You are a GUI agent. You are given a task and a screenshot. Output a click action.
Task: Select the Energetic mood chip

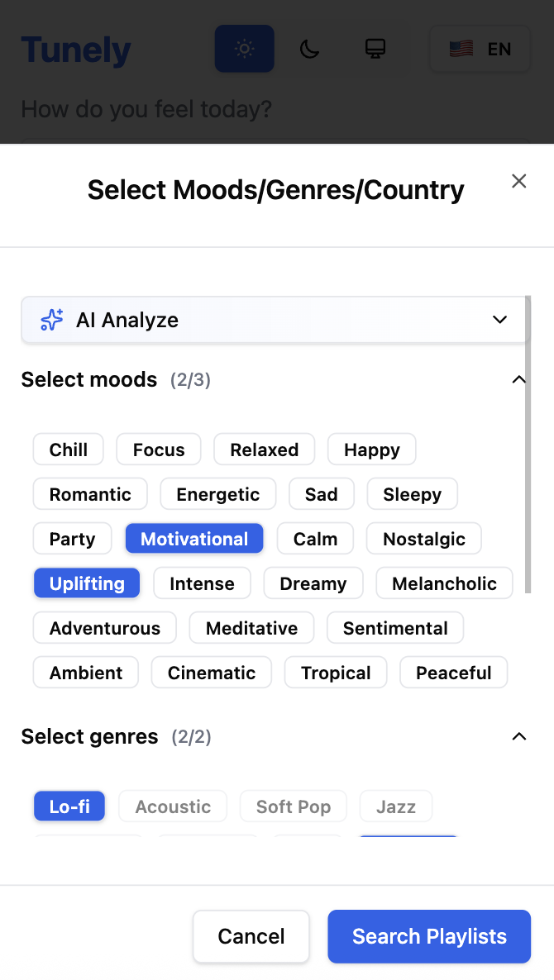click(218, 494)
